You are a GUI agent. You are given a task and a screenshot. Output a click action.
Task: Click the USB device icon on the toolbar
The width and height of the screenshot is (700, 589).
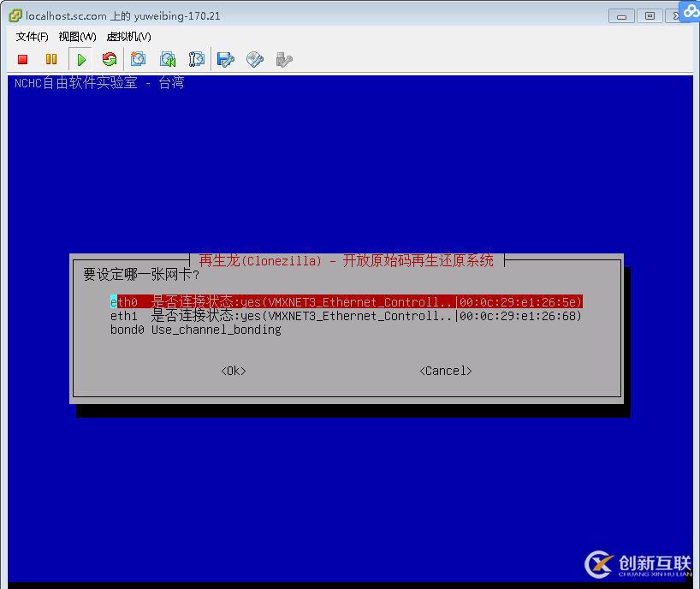pos(283,59)
